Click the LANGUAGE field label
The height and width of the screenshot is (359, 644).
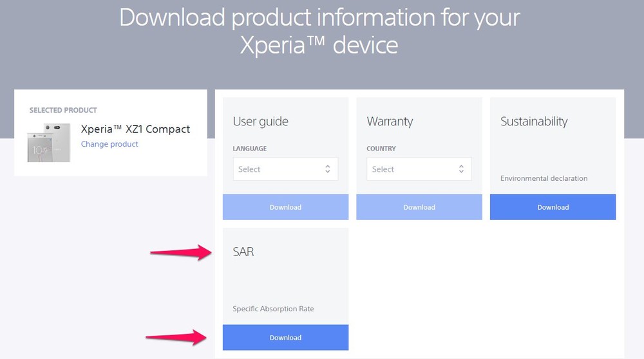[x=250, y=149]
